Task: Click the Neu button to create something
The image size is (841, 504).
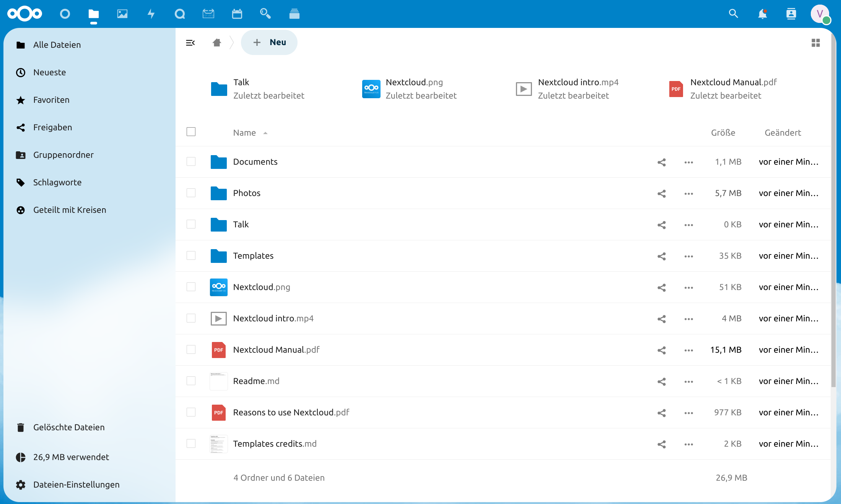Action: tap(269, 42)
